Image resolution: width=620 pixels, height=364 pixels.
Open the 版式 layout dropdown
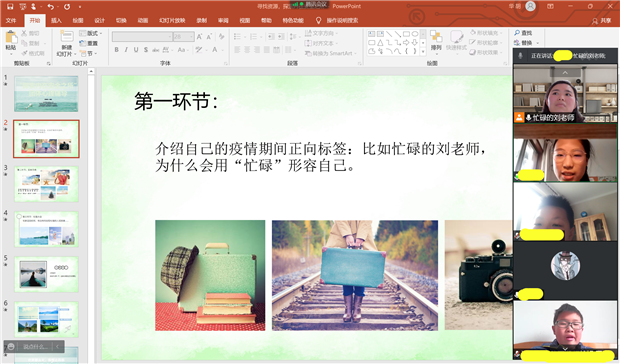point(91,33)
